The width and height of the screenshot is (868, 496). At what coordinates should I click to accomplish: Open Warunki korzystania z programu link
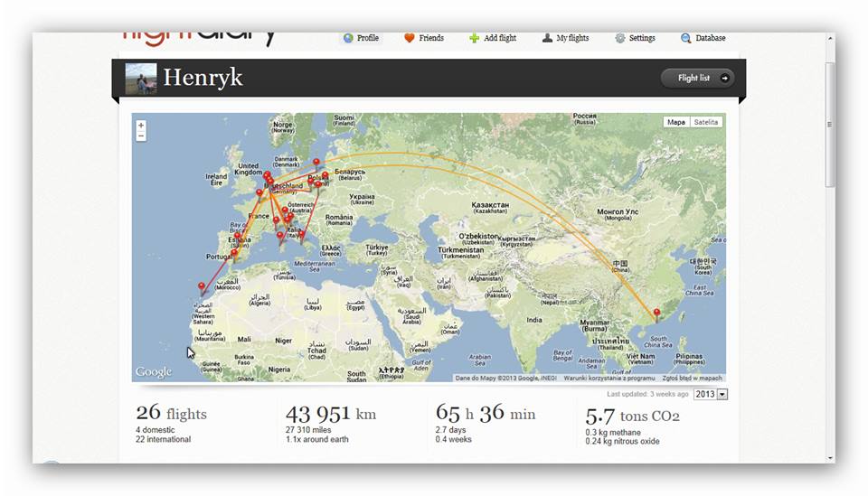pos(609,379)
